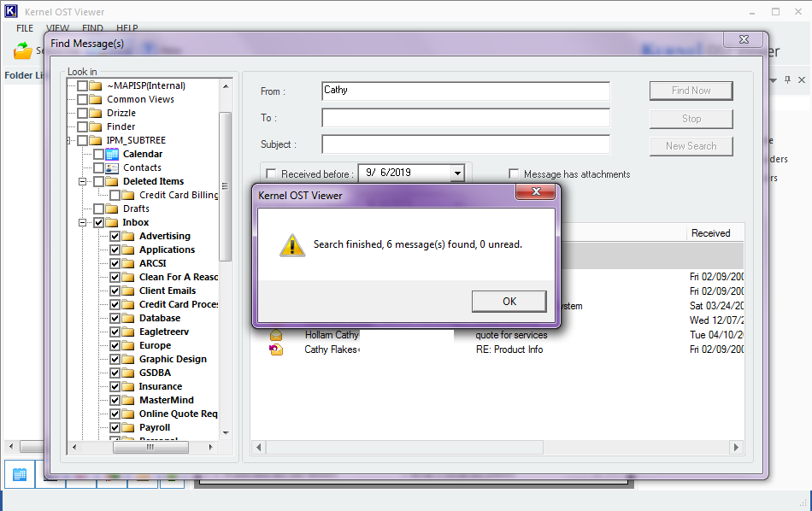This screenshot has height=511, width=812.
Task: Click the Stop button
Action: (691, 119)
